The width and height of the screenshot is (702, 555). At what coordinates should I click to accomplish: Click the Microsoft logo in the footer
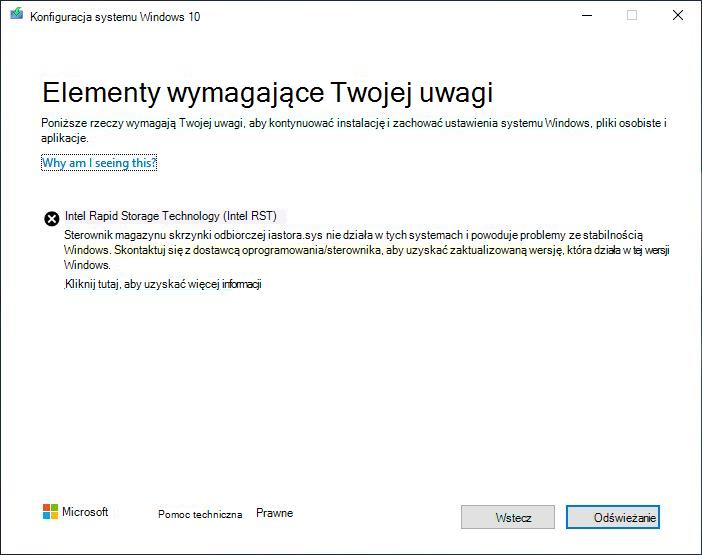(x=75, y=512)
